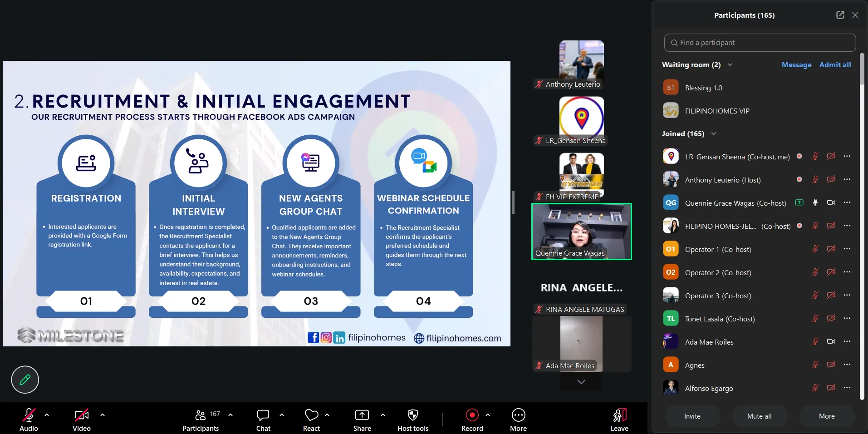Click Admit all waiting participants
The height and width of the screenshot is (434, 868).
835,64
